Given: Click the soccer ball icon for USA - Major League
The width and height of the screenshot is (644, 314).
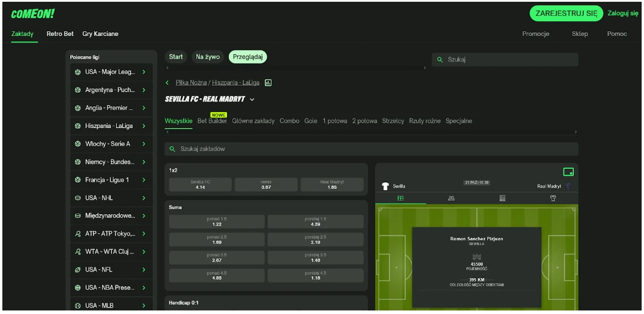Looking at the screenshot, I should tap(78, 72).
